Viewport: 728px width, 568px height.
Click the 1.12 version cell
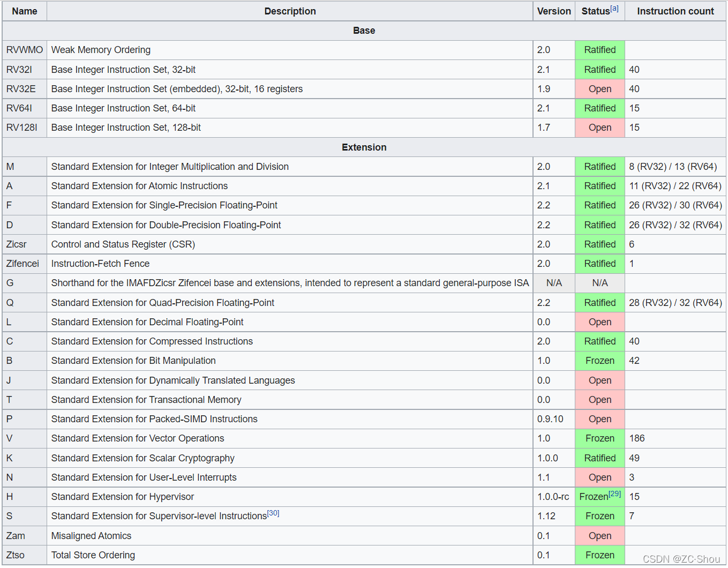pos(554,516)
